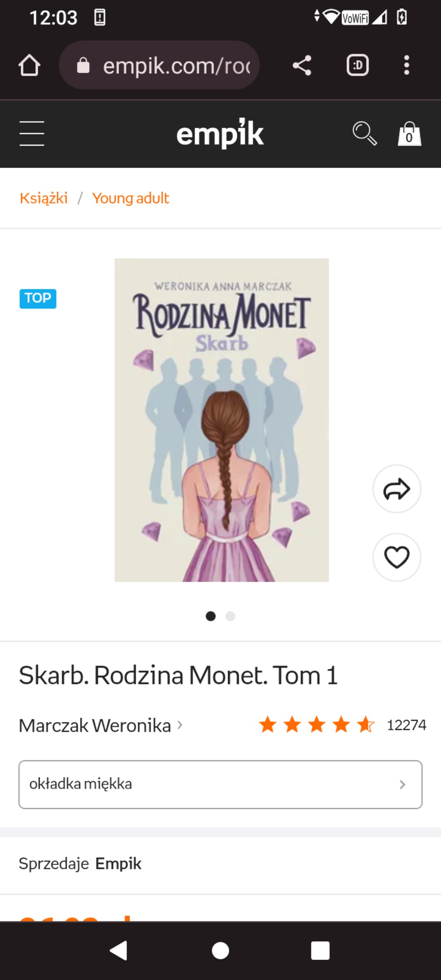The width and height of the screenshot is (441, 980).
Task: Switch to the second gallery image dot
Action: (x=230, y=616)
